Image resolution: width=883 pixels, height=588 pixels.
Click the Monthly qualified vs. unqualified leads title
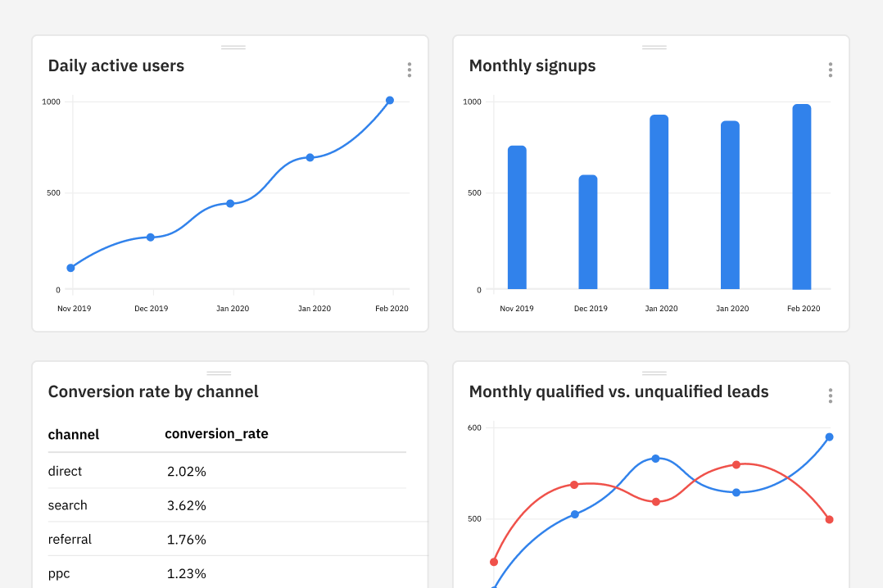[619, 391]
